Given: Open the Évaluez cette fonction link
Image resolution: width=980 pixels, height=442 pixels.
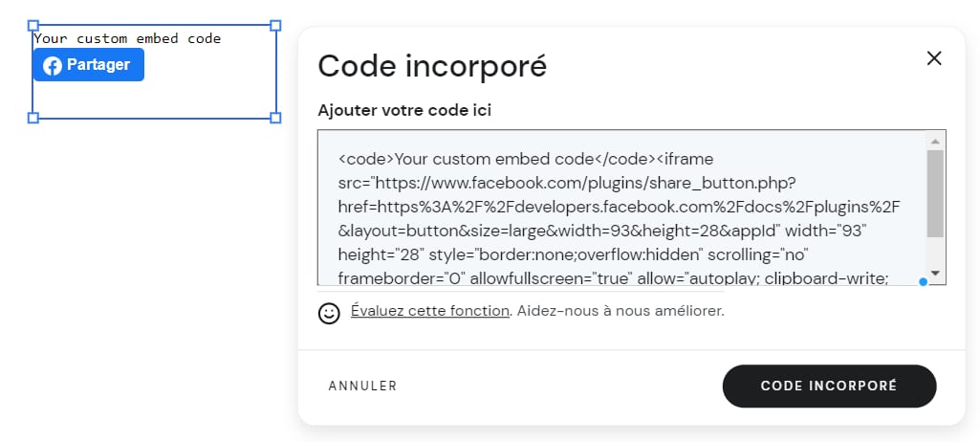Looking at the screenshot, I should (430, 311).
